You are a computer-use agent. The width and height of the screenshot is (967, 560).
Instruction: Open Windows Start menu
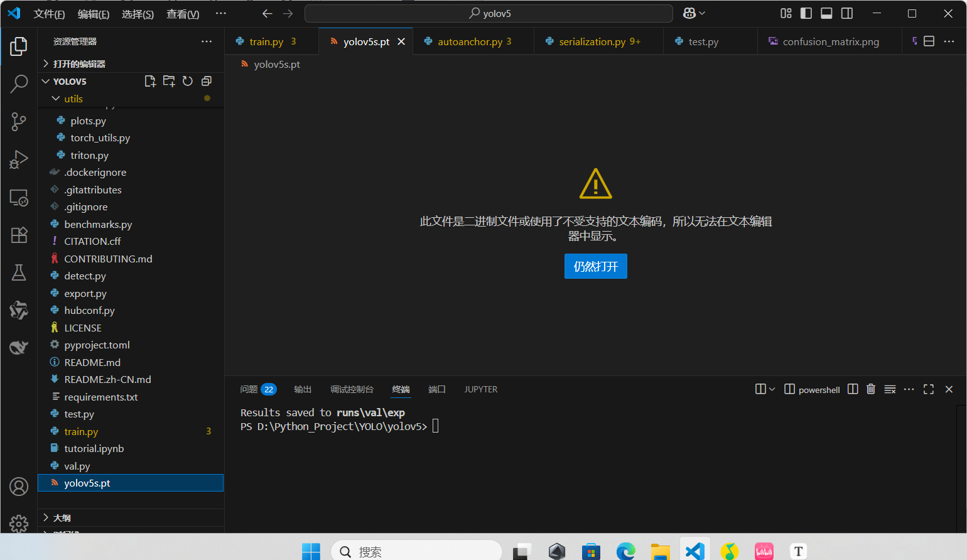click(311, 552)
